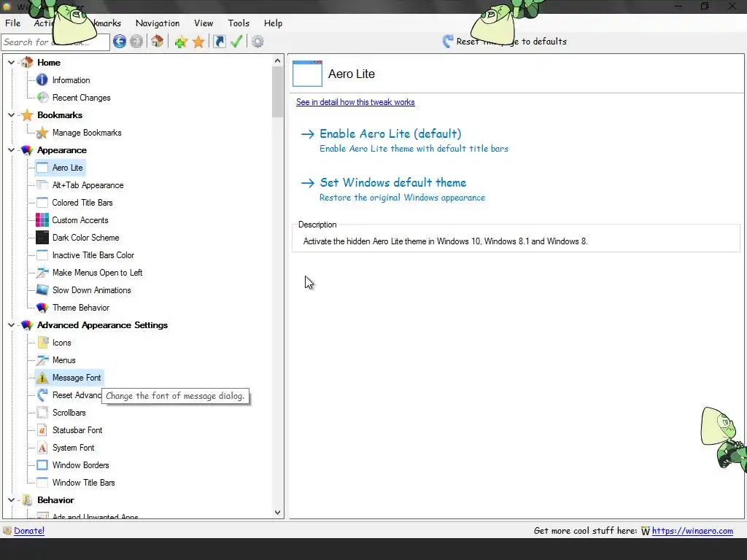Click the Custom Accents colorful icon

click(42, 220)
